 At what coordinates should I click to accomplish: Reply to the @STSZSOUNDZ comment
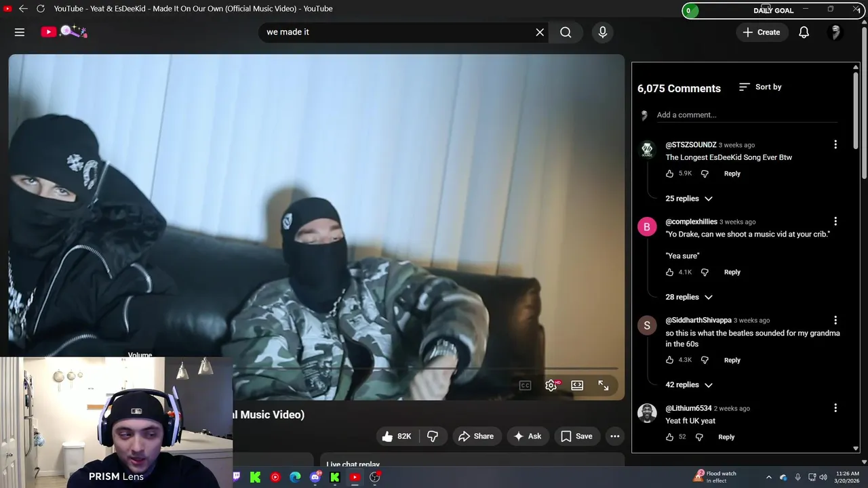(x=732, y=174)
